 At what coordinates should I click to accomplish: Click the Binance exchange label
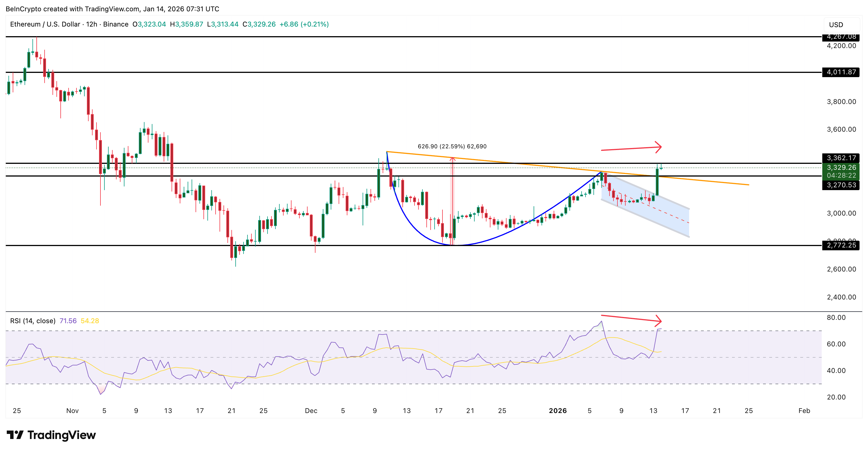116,24
